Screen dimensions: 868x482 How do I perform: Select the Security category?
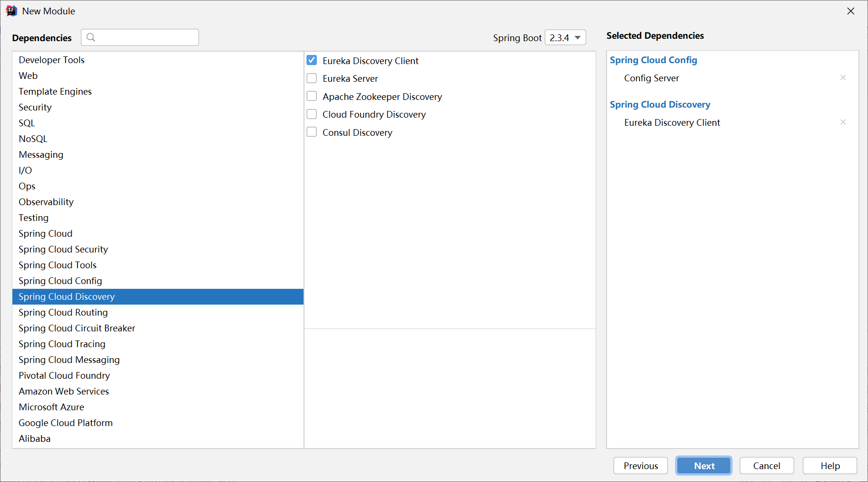158,107
